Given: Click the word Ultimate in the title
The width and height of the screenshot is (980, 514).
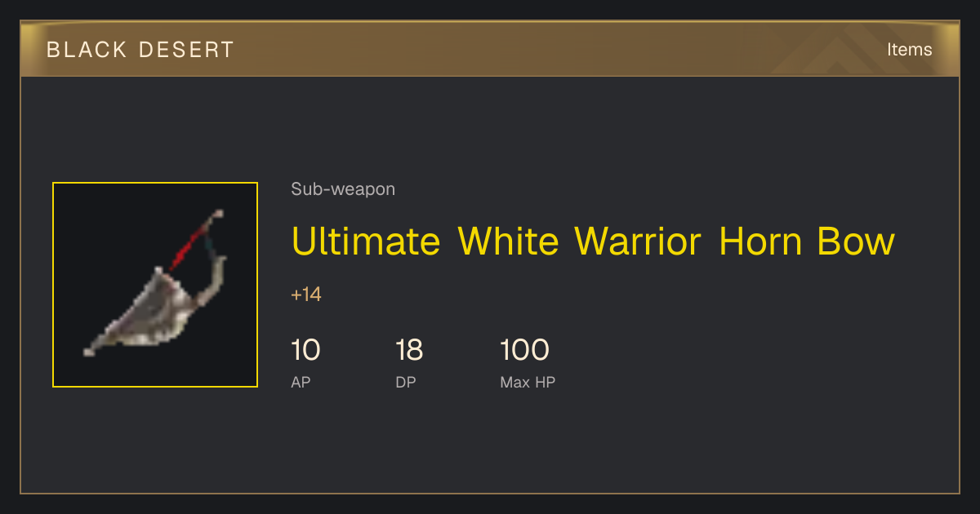Looking at the screenshot, I should (366, 241).
